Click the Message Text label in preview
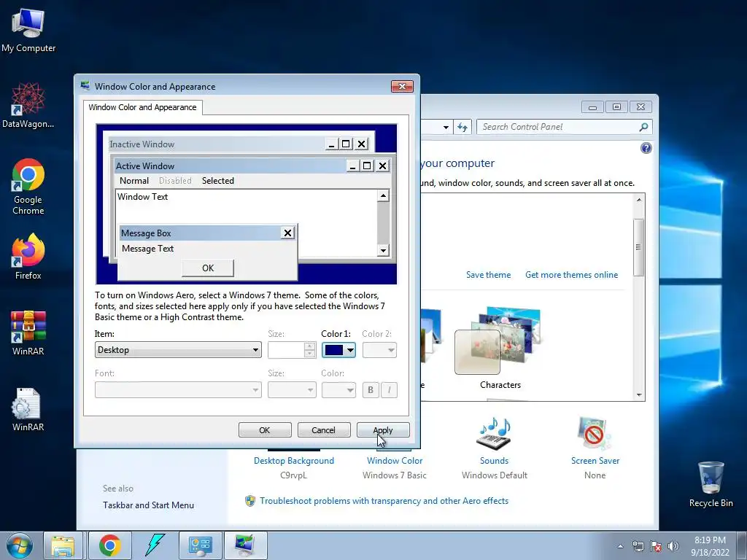The width and height of the screenshot is (747, 560). [x=147, y=249]
